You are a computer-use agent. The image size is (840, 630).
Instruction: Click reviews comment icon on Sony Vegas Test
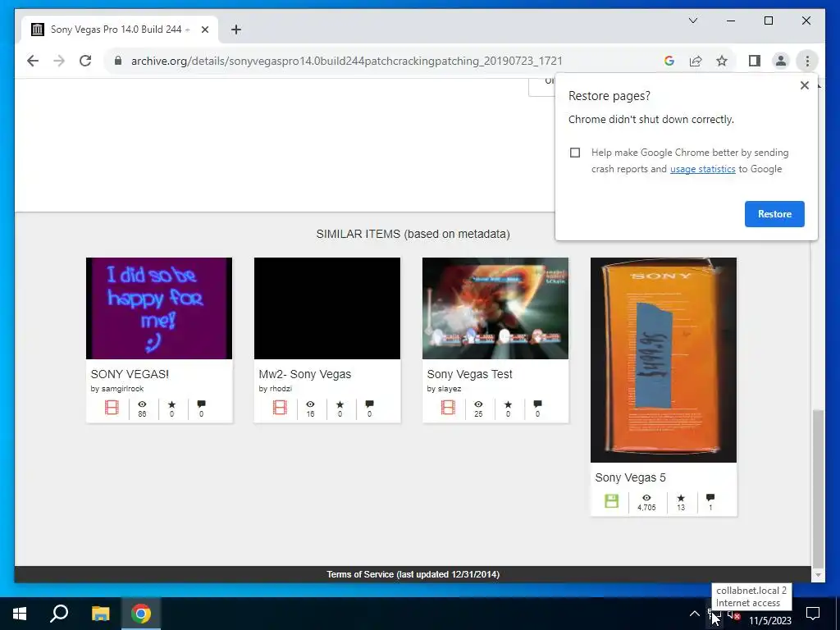coord(538,404)
